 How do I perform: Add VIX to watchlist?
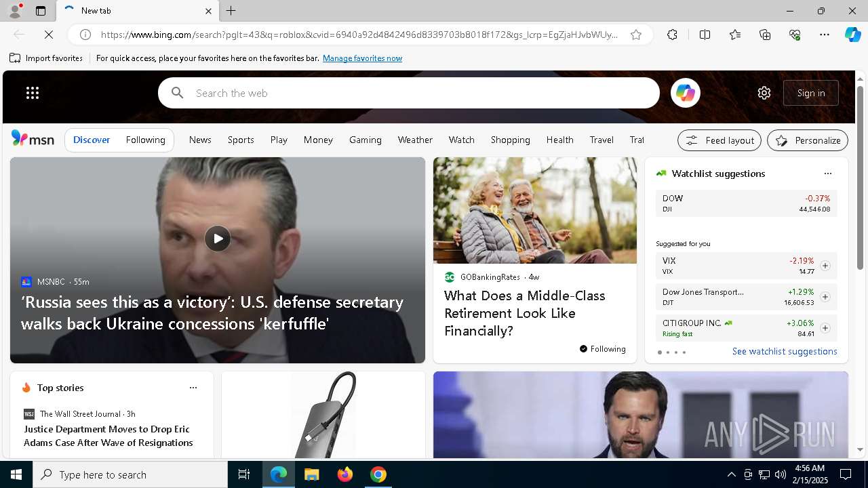(x=825, y=266)
